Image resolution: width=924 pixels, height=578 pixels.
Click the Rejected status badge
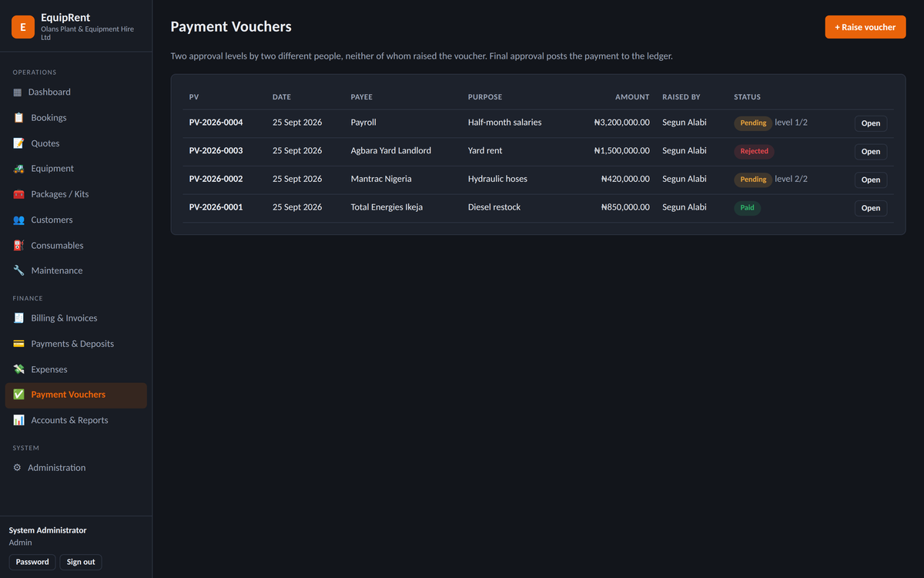click(754, 151)
